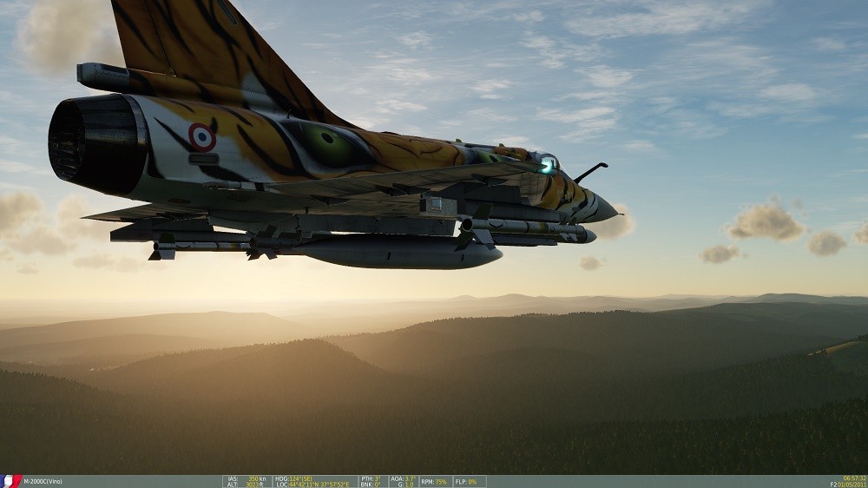The width and height of the screenshot is (868, 488).
Task: Click the BNK 0° bank readout
Action: 370,485
